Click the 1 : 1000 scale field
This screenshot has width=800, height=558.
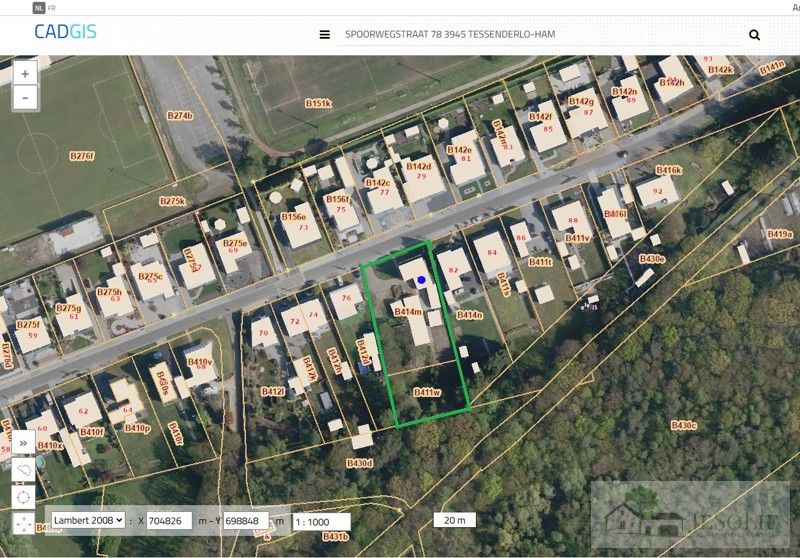coord(321,522)
